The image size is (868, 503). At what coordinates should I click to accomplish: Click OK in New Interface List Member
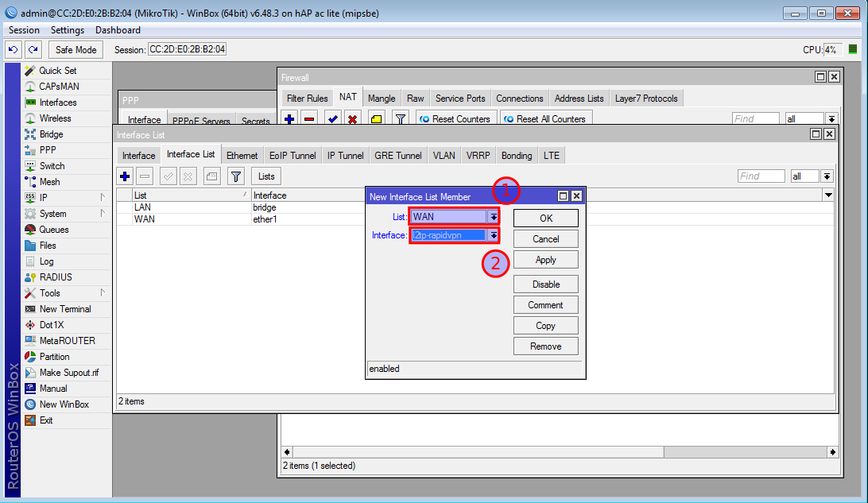point(546,218)
